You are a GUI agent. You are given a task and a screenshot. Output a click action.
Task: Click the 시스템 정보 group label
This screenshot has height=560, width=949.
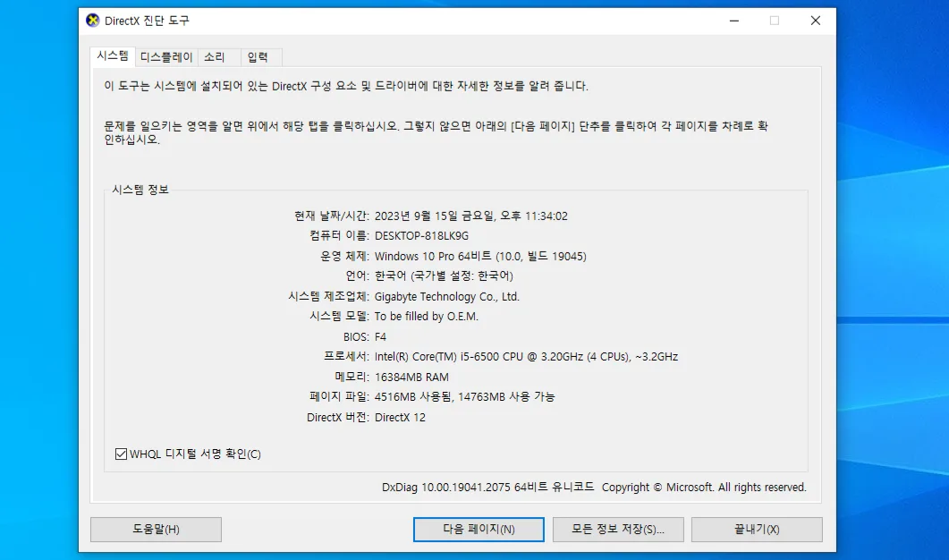140,191
